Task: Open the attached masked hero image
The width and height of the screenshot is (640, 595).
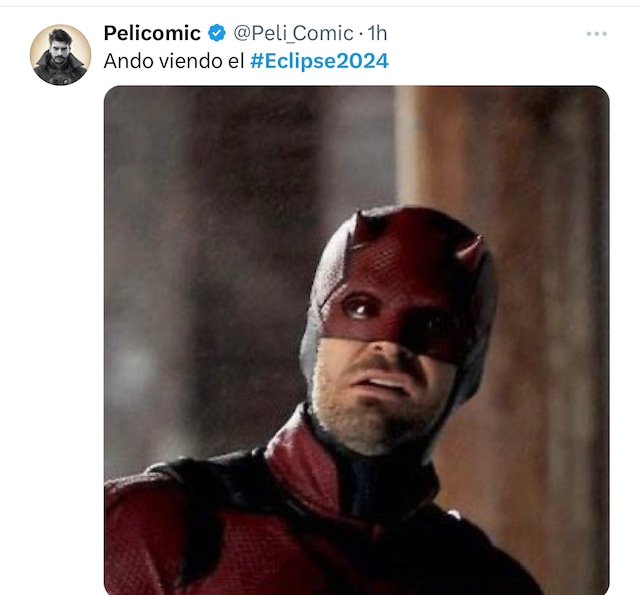Action: tap(356, 340)
